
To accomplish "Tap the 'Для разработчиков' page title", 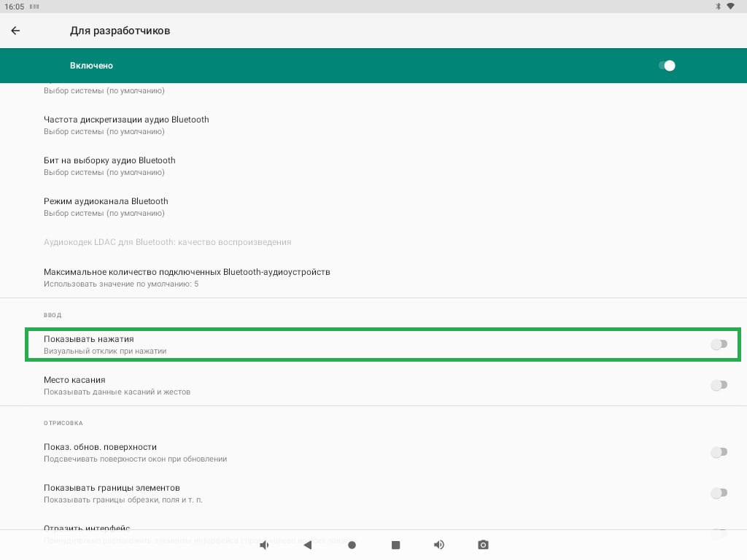I will [x=120, y=31].
